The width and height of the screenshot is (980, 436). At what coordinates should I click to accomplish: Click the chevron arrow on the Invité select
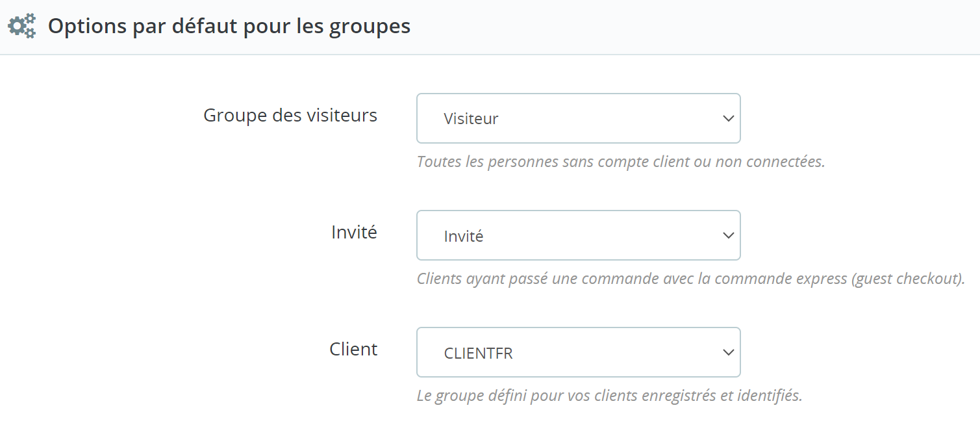(728, 235)
